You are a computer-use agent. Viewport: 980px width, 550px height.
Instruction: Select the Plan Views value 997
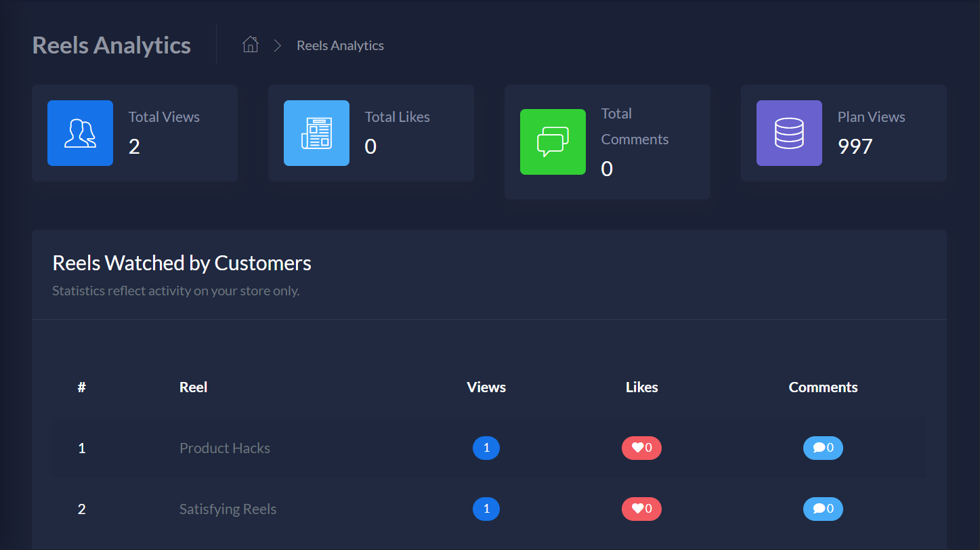tap(855, 146)
